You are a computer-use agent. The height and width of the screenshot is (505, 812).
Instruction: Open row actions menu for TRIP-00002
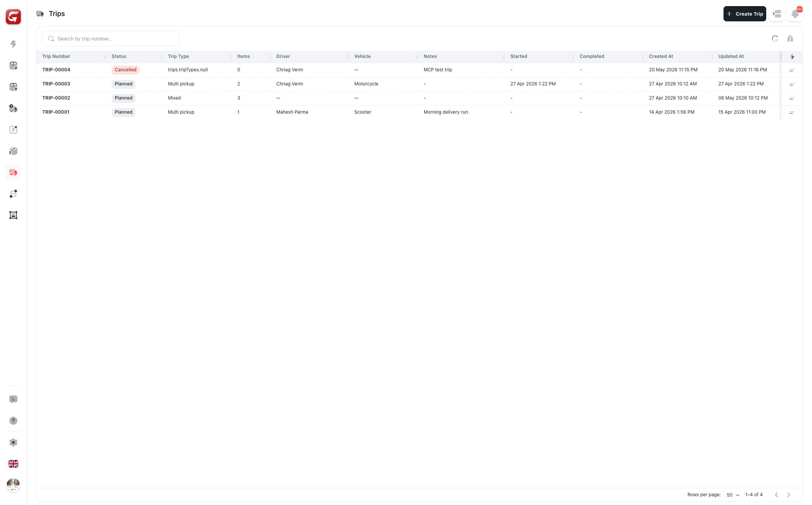(x=792, y=98)
